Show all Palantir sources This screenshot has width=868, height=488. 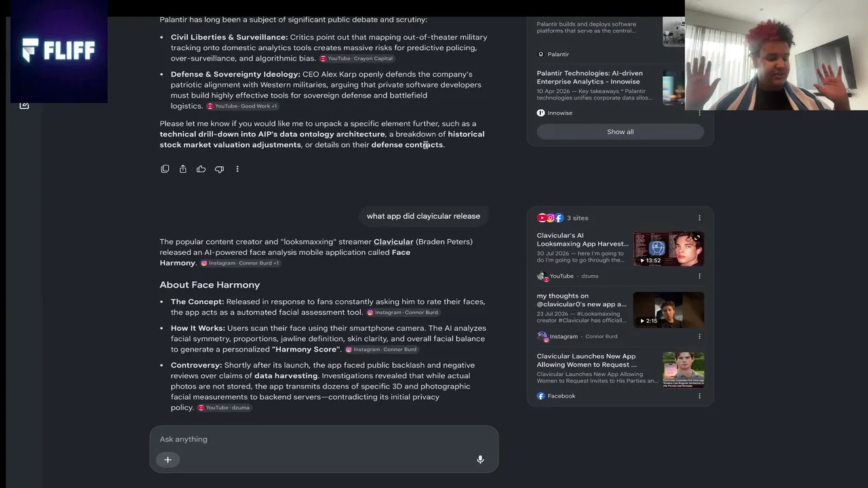point(620,132)
